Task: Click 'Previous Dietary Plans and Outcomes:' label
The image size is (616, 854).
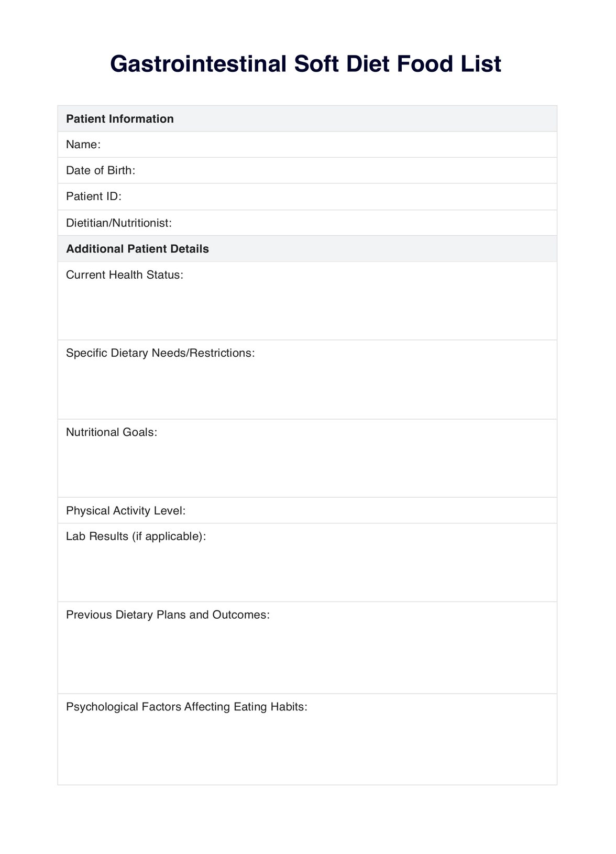Action: pyautogui.click(x=168, y=615)
